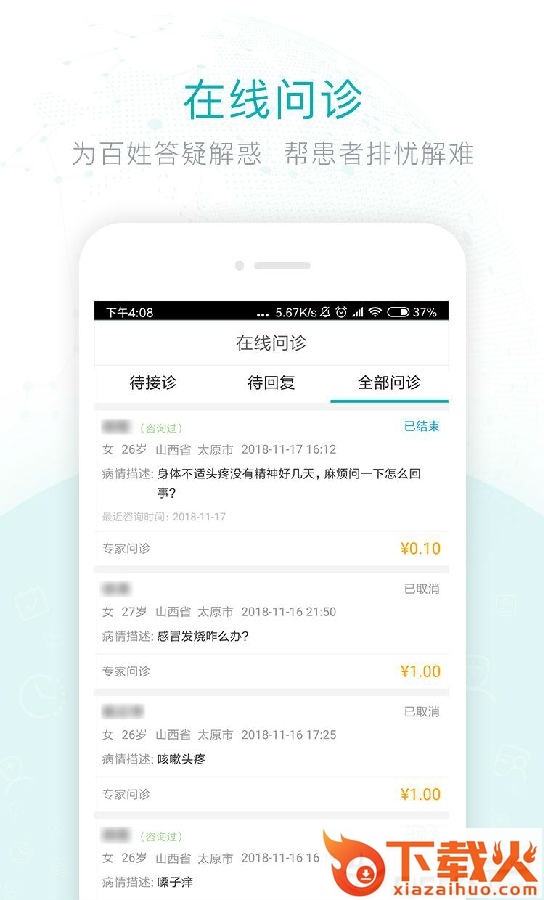Screen dimensions: 544x900
Task: Open the 嗓子痒 consultation entry
Action: pyautogui.click(x=271, y=859)
